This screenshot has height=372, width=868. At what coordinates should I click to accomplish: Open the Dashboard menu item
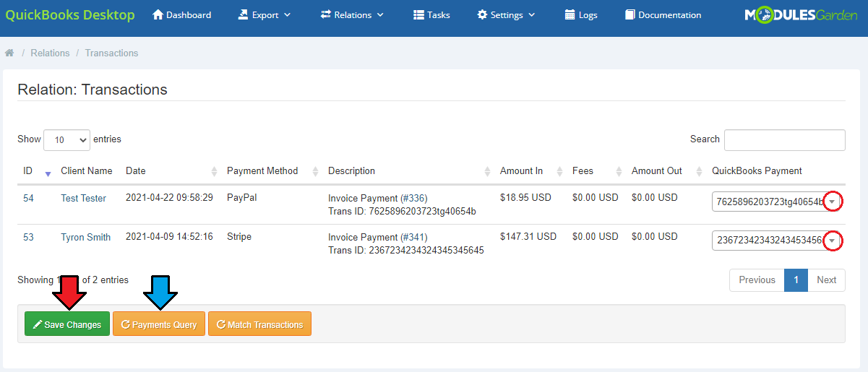(x=182, y=14)
